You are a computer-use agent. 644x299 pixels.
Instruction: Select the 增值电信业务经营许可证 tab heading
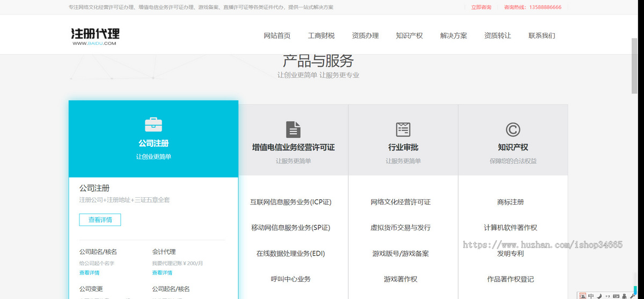tap(293, 147)
